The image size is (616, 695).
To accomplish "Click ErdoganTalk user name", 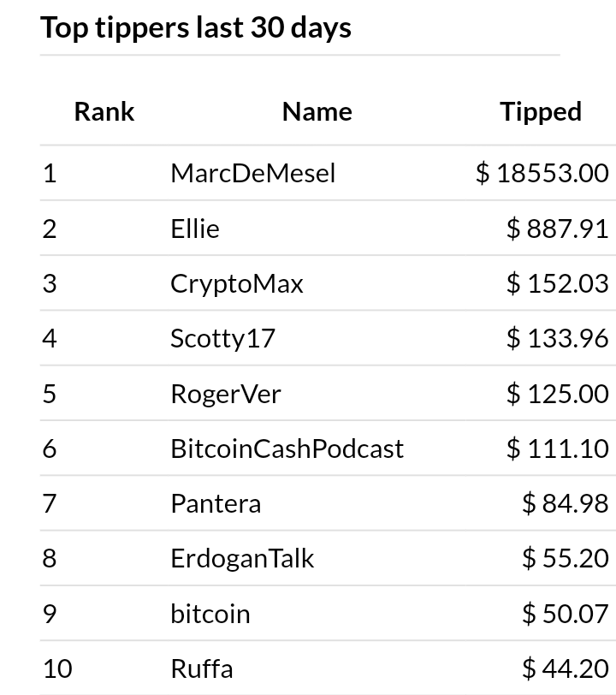I will pos(242,558).
